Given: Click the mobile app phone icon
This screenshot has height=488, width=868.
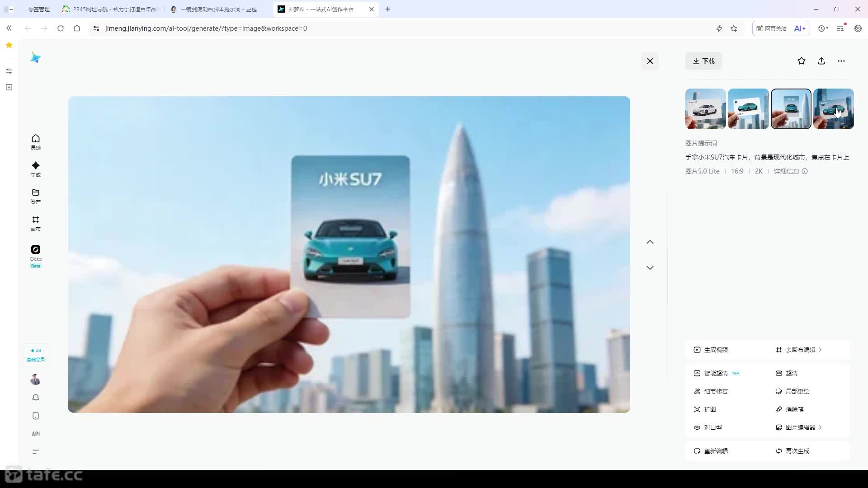Looking at the screenshot, I should coord(36,416).
